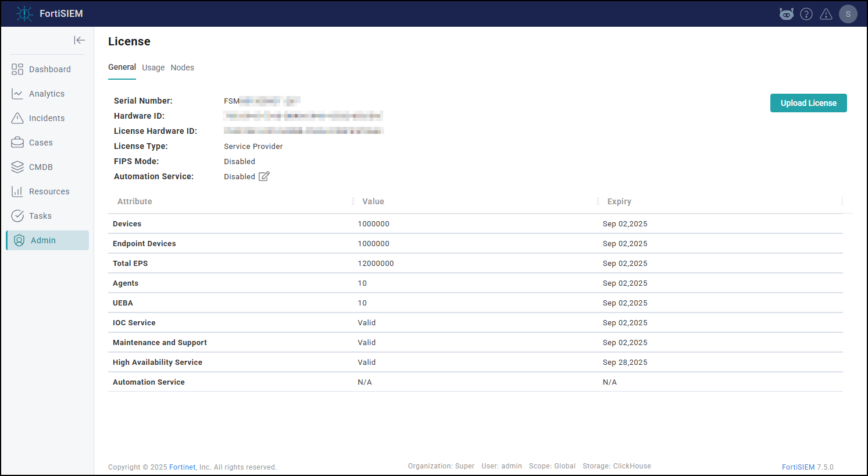868x476 pixels.
Task: Click the Analytics chart icon
Action: click(x=17, y=94)
